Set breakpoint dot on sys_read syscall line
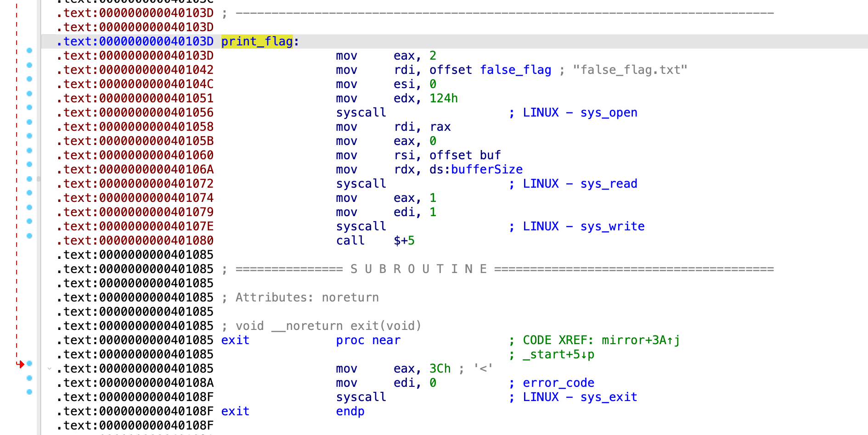 click(29, 178)
